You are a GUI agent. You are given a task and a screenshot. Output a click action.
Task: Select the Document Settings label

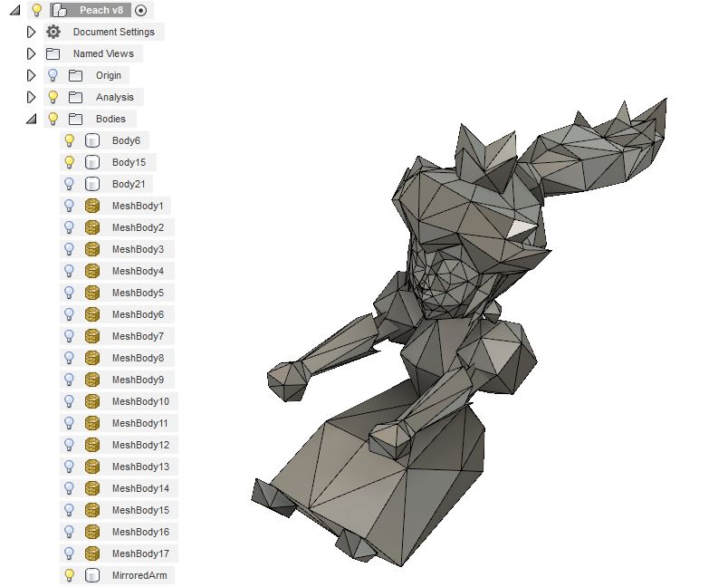pos(114,32)
